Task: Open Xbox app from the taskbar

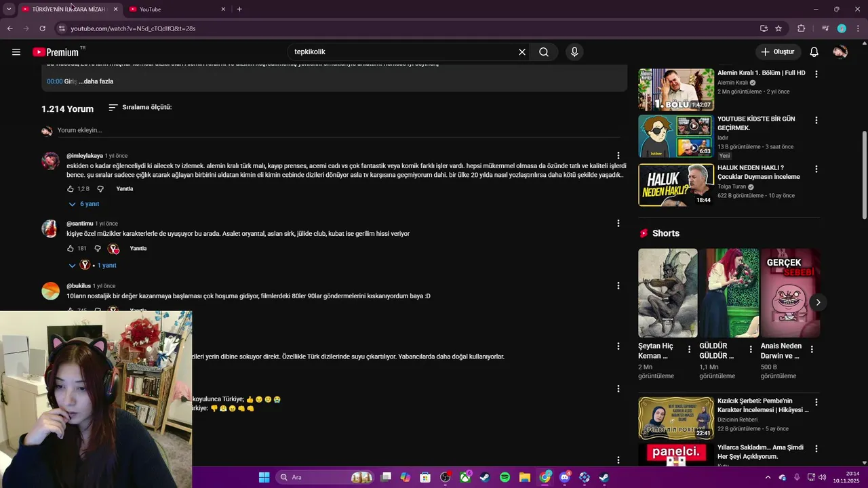Action: 465,477
